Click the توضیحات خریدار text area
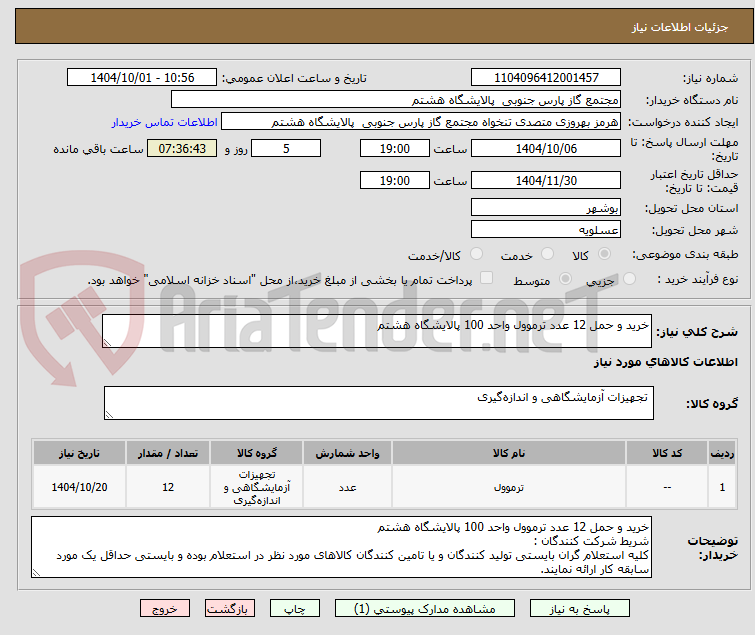The height and width of the screenshot is (635, 755). tap(341, 547)
